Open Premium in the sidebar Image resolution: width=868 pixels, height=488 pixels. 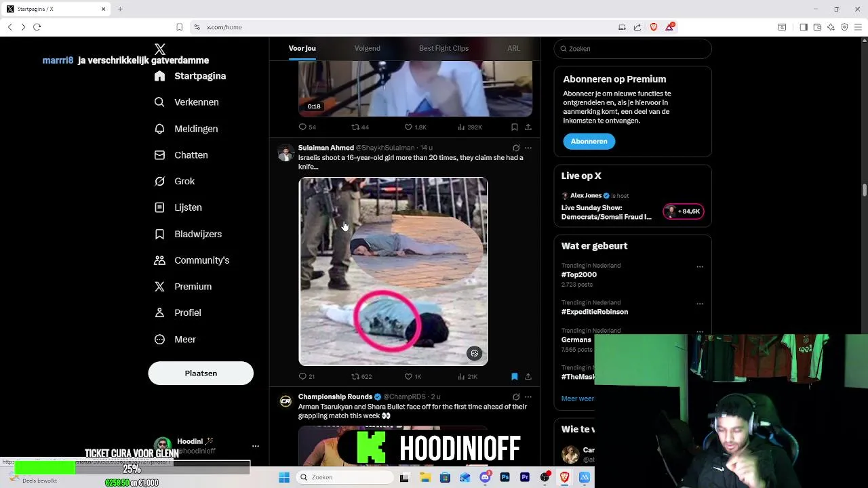(x=183, y=287)
